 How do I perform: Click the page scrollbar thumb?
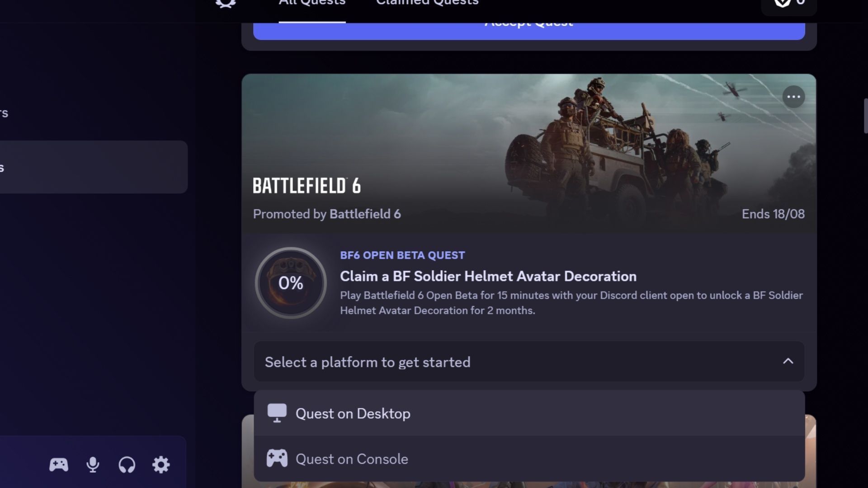click(865, 116)
